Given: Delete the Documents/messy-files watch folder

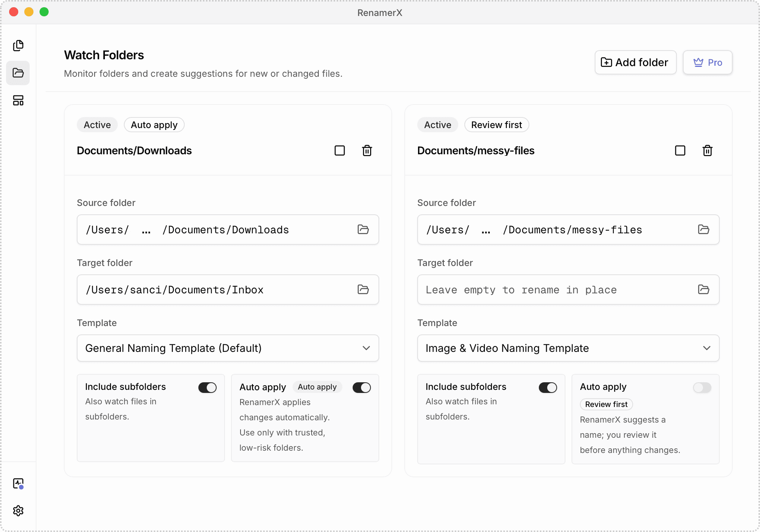Looking at the screenshot, I should [708, 150].
